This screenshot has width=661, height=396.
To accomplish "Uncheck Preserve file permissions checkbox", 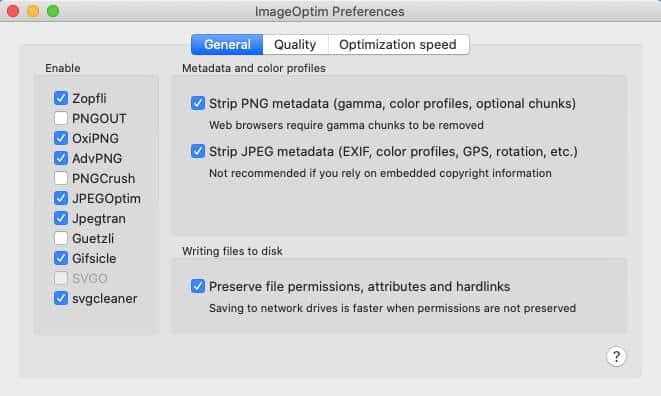I will [x=198, y=286].
